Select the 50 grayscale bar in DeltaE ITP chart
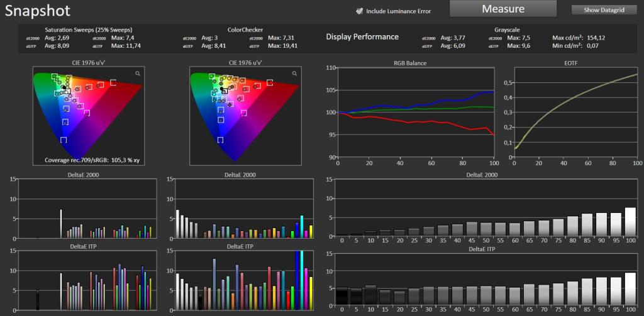Image resolution: width=644 pixels, height=316 pixels. (486, 298)
